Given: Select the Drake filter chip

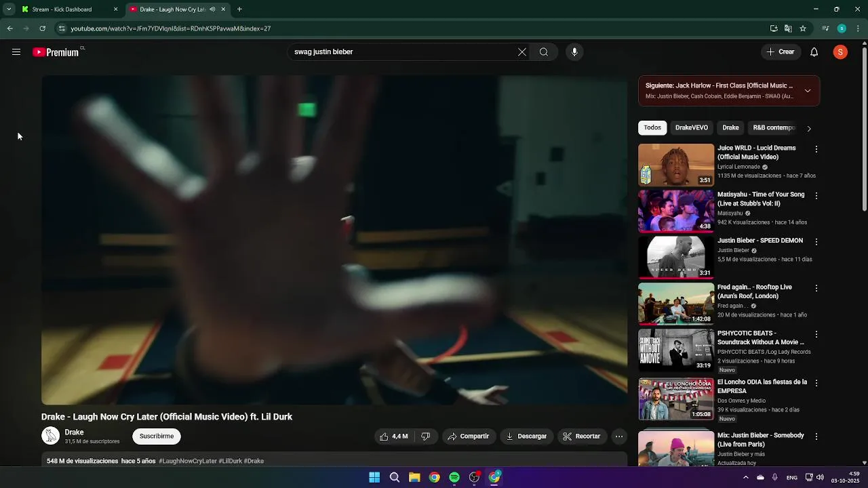Looking at the screenshot, I should [x=730, y=127].
